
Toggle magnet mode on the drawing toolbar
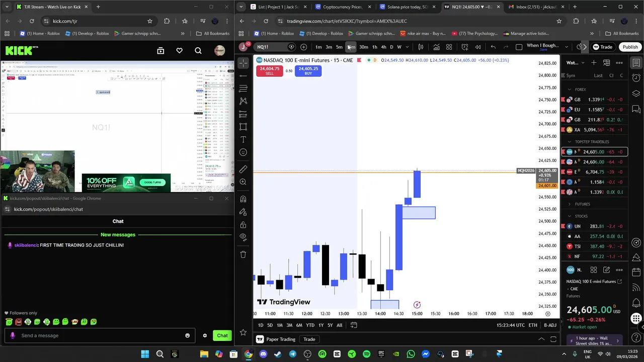coord(243,199)
